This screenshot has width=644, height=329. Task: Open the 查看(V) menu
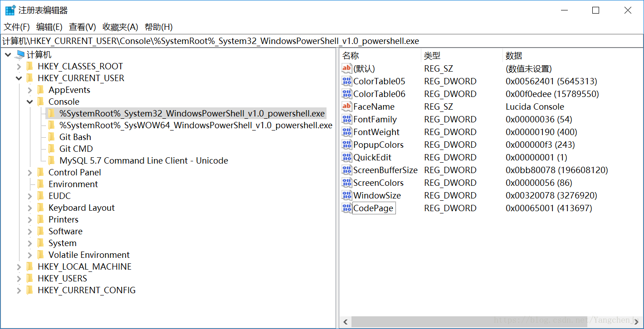click(x=83, y=27)
